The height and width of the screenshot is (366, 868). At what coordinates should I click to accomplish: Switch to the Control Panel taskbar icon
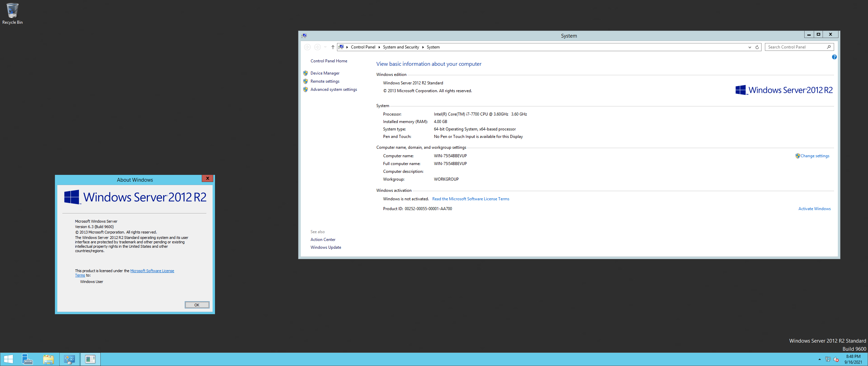70,359
